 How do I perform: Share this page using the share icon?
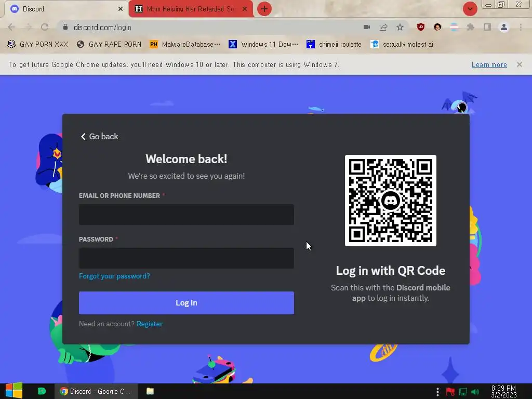coord(383,27)
